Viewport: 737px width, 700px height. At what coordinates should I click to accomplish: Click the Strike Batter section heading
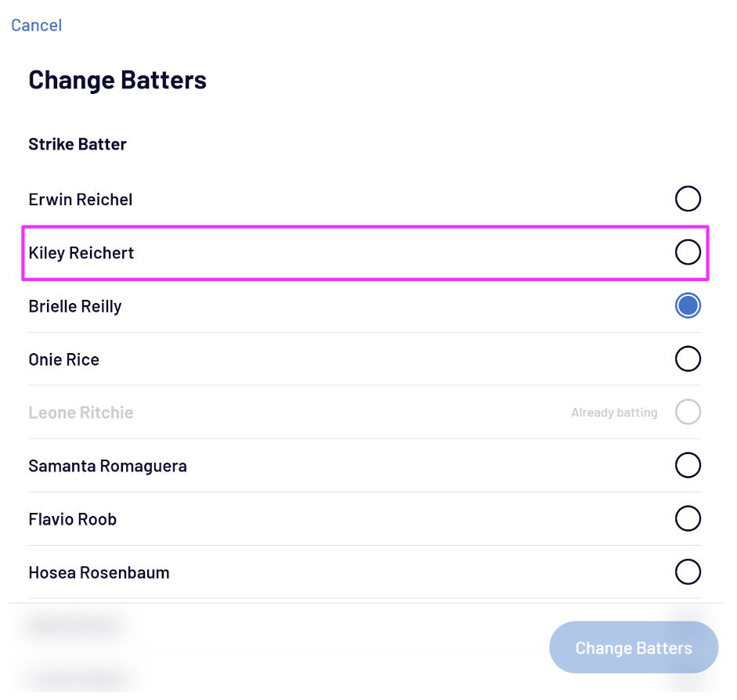pyautogui.click(x=77, y=144)
